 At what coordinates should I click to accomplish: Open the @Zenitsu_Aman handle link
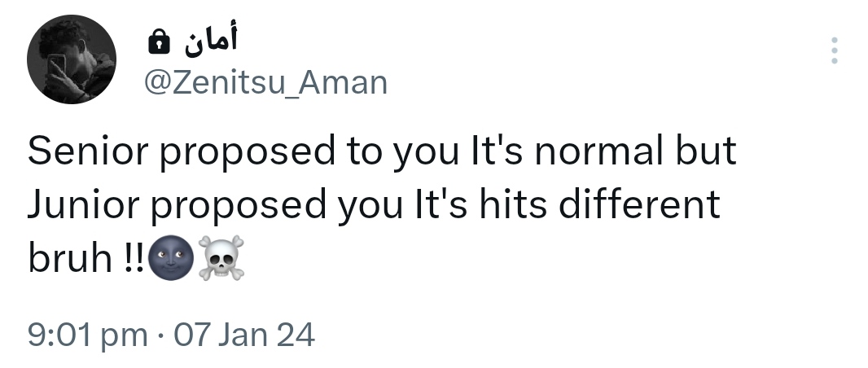265,82
